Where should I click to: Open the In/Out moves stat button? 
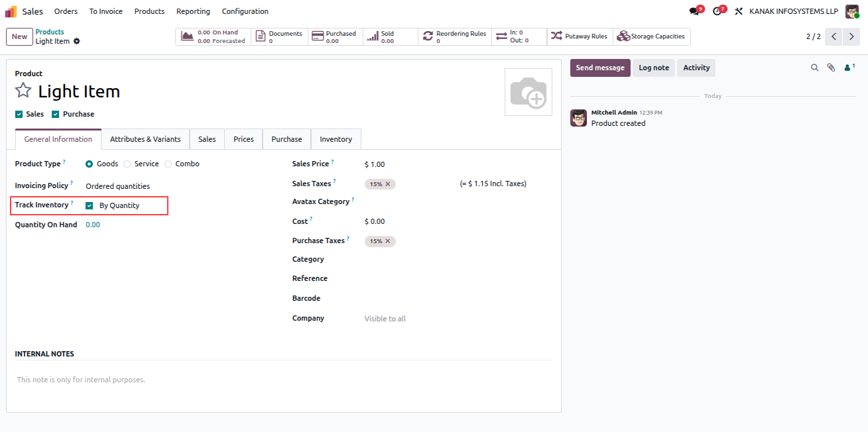click(x=519, y=36)
